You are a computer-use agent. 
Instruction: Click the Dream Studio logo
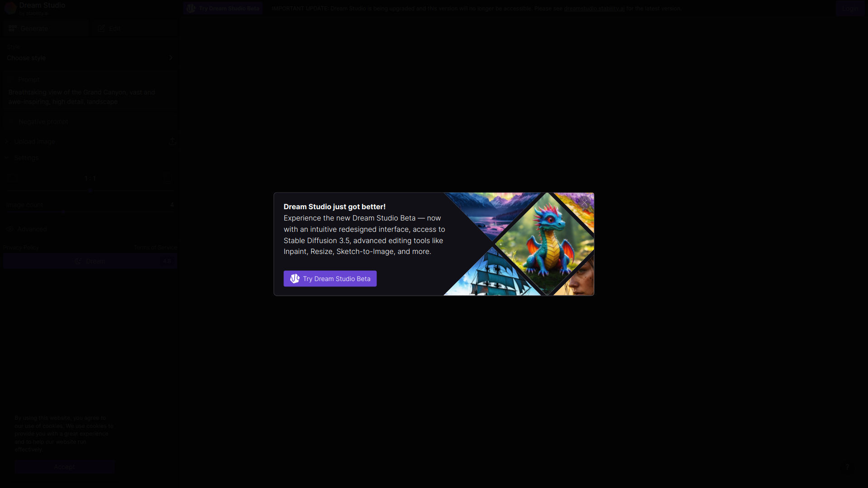click(x=11, y=8)
